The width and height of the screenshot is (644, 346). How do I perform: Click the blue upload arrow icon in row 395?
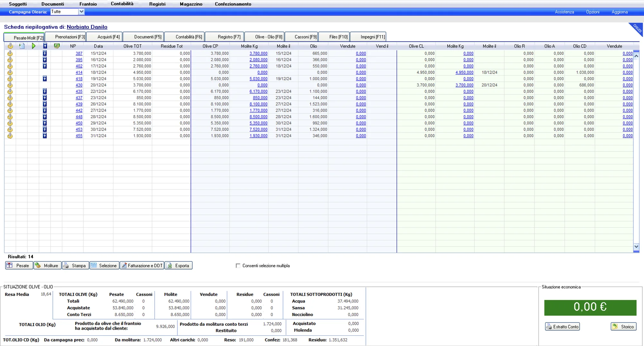pyautogui.click(x=45, y=60)
